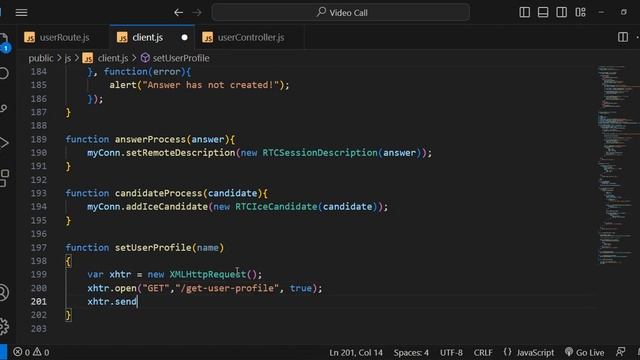
Task: Click the "GET" string on line 200
Action: click(156, 288)
